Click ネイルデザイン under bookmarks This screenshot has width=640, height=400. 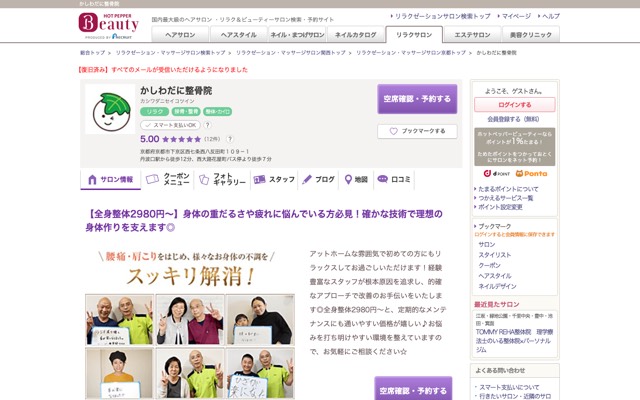497,287
